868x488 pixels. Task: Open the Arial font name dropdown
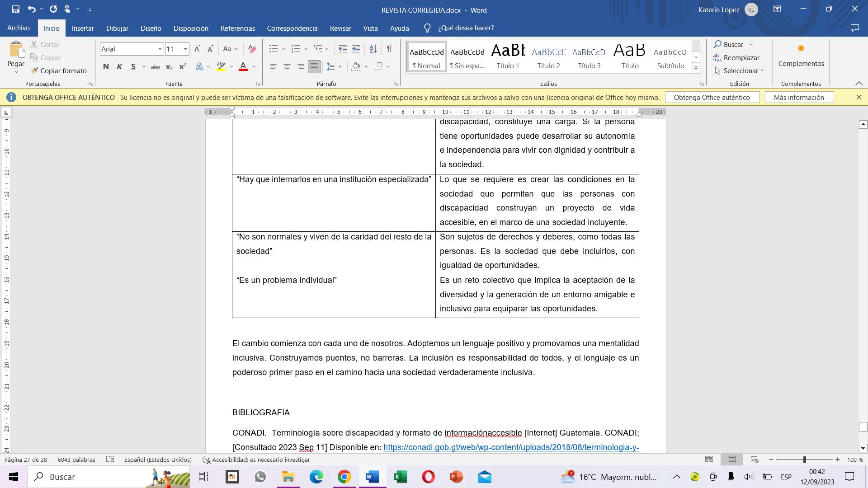160,49
